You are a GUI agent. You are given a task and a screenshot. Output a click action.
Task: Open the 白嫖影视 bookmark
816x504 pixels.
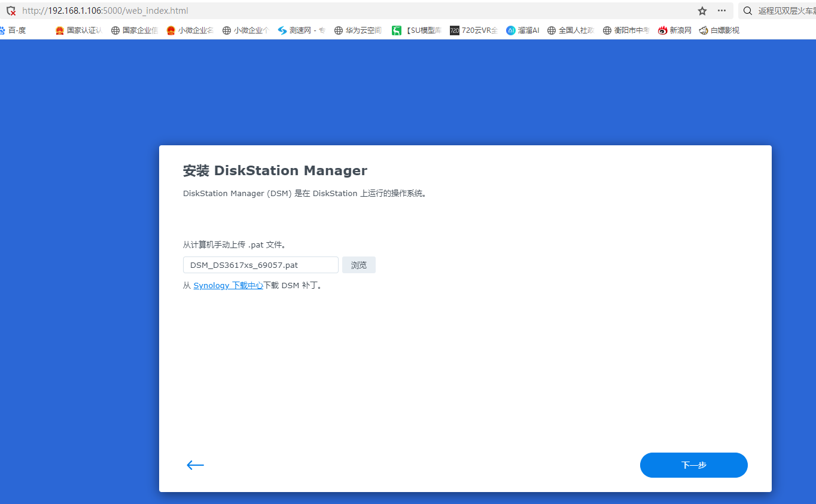(719, 30)
